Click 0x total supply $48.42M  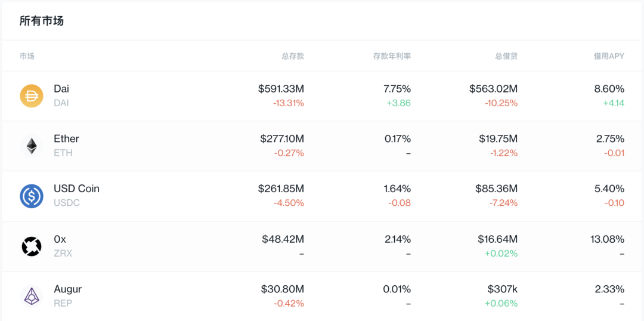[283, 239]
